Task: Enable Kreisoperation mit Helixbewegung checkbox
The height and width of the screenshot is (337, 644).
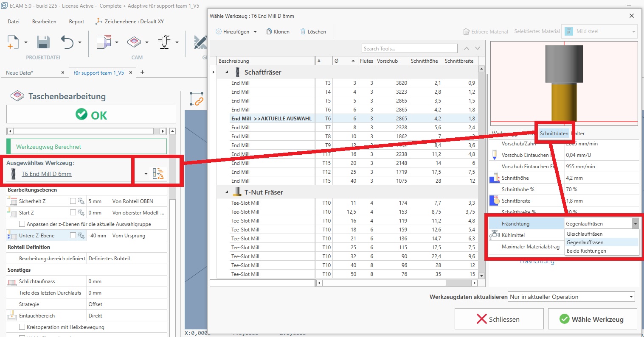Action: [x=22, y=327]
